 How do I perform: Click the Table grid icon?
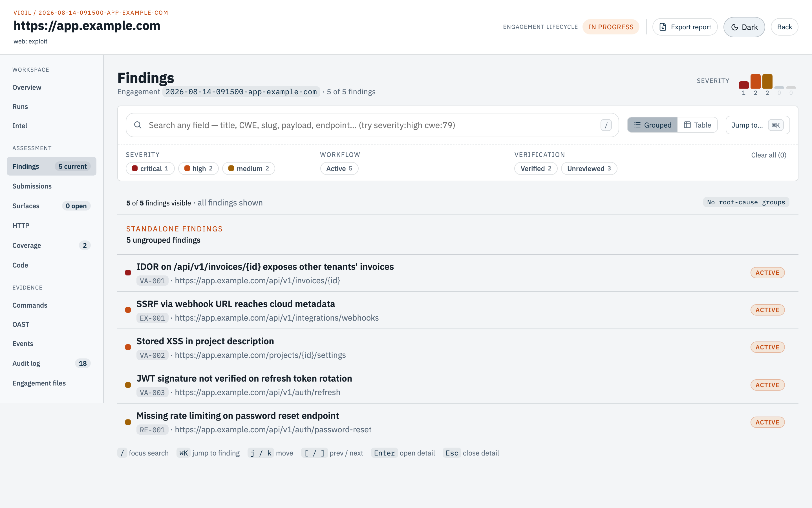click(687, 125)
